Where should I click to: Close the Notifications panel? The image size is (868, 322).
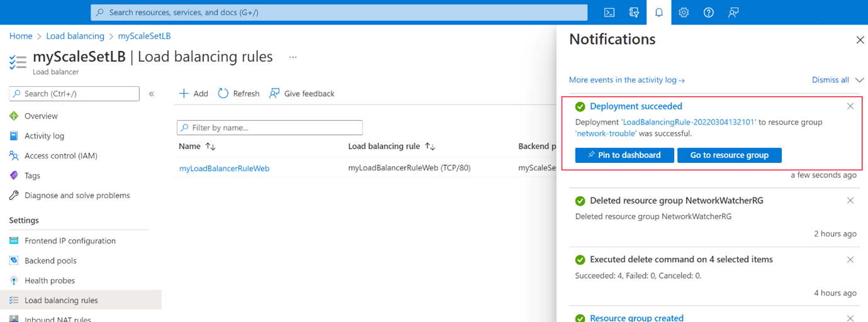860,40
